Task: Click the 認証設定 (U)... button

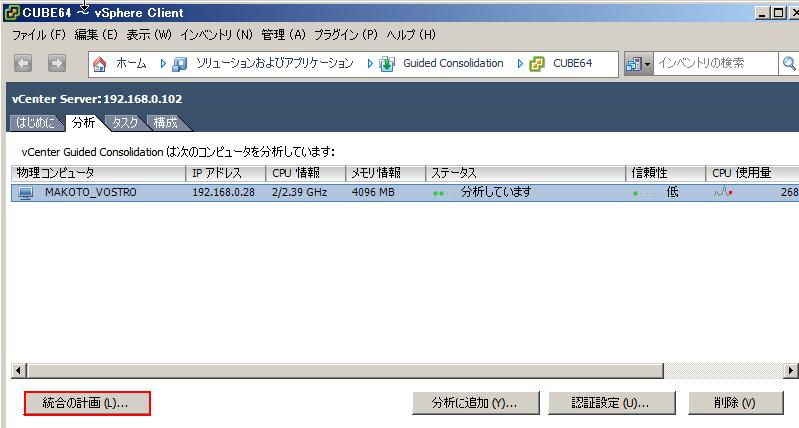Action: (x=611, y=403)
